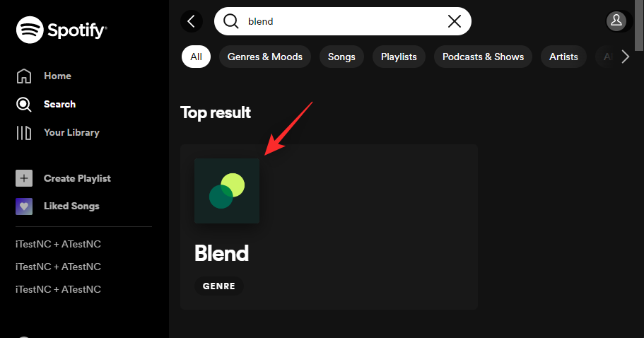The height and width of the screenshot is (338, 644).
Task: Open the Blend genre cover thumbnail
Action: (x=227, y=191)
